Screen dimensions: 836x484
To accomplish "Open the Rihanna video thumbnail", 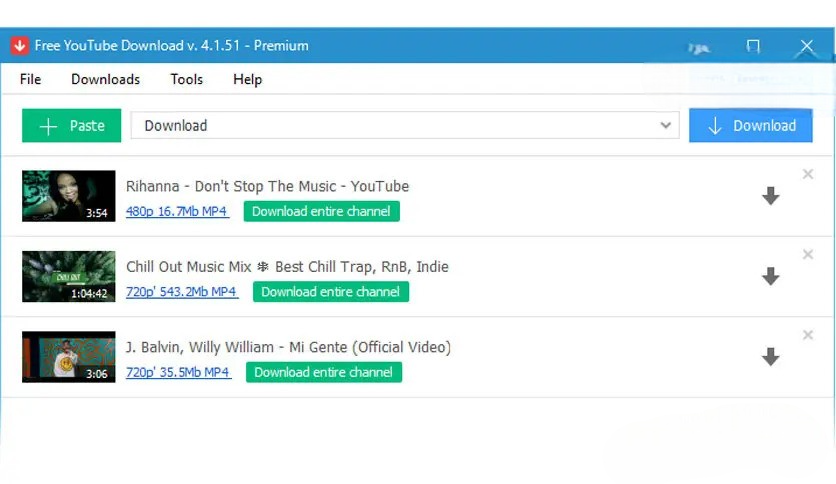I will coord(68,196).
